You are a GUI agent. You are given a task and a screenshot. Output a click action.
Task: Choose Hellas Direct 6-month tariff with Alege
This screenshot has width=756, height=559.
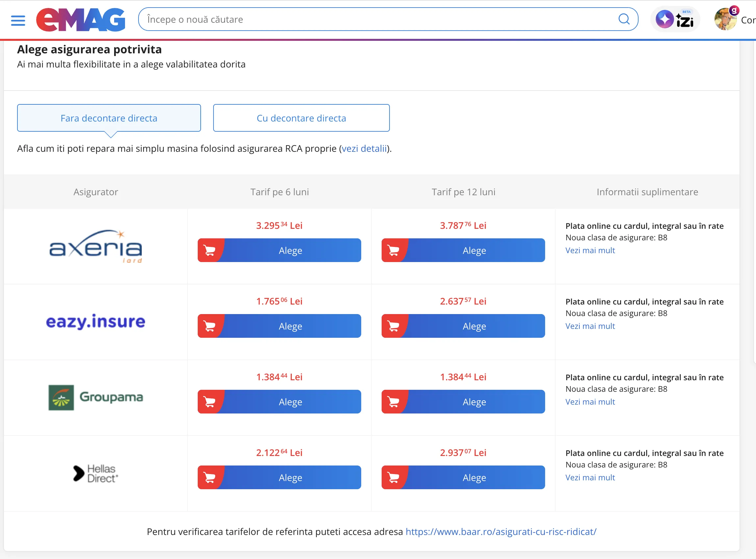click(x=279, y=478)
